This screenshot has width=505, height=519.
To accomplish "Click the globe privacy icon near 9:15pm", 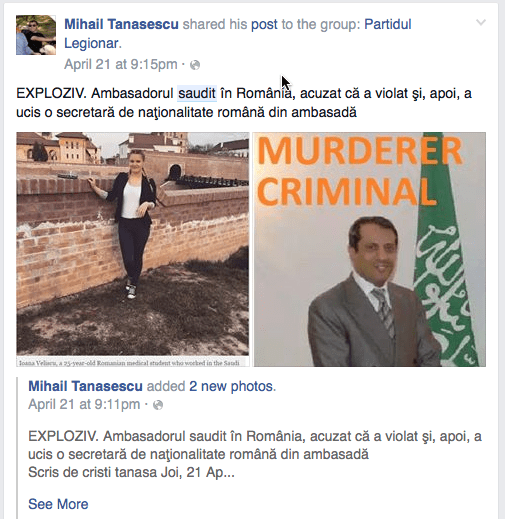I will (195, 65).
